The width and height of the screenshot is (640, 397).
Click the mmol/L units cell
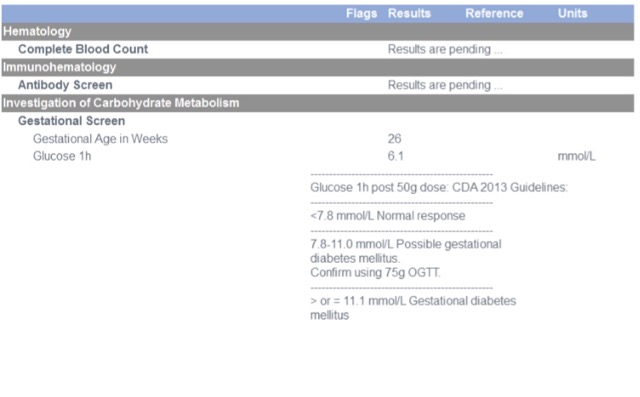pyautogui.click(x=576, y=156)
